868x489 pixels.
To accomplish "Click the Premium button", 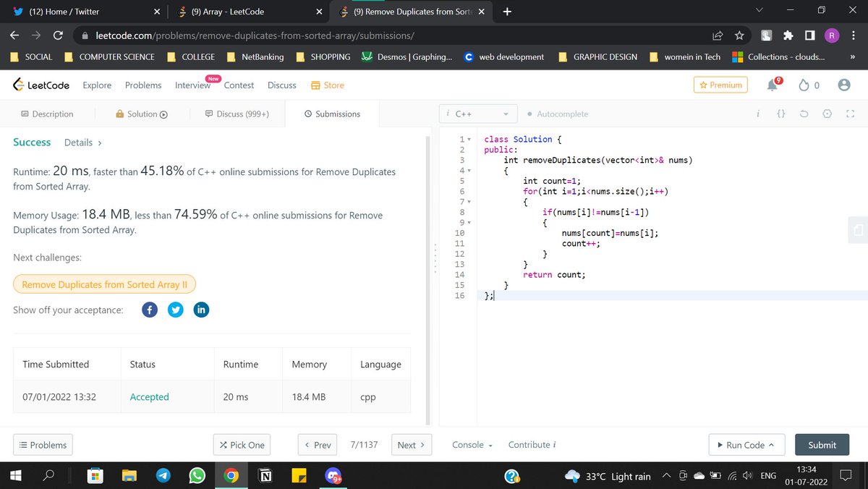I will pos(720,85).
